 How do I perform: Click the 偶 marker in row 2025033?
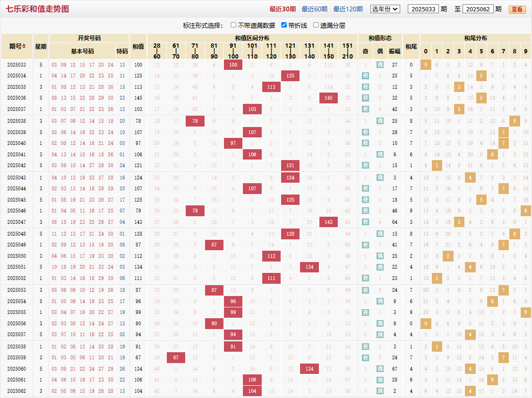380,65
